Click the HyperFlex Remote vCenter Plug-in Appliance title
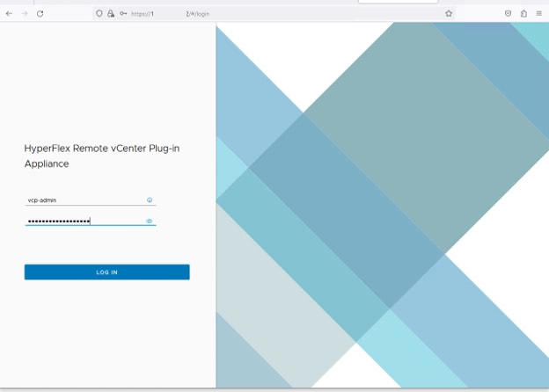The image size is (549, 392). 102,156
